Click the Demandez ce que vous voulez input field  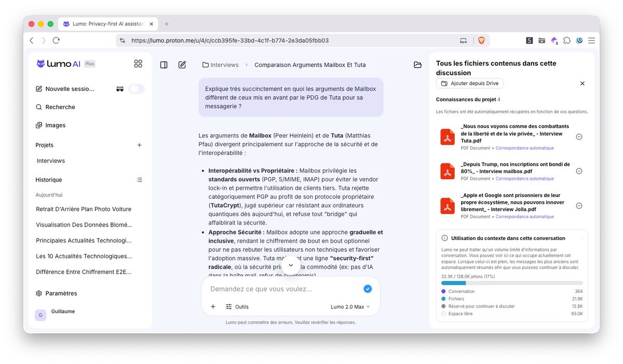coord(283,289)
